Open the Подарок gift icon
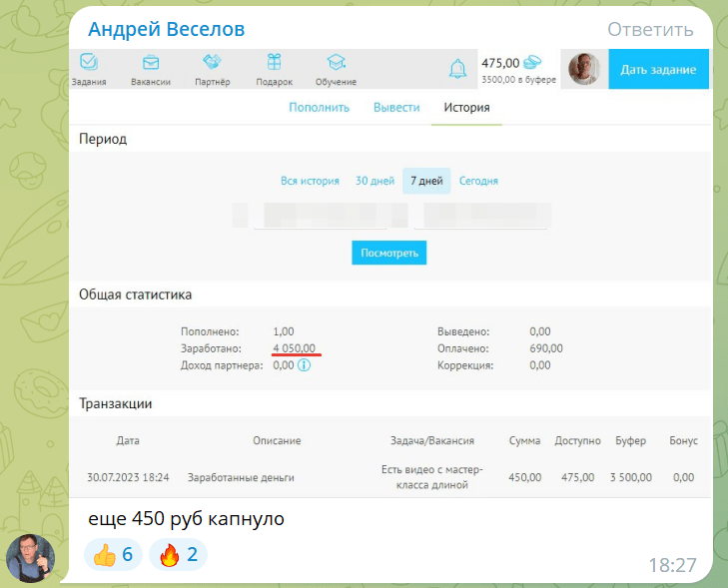Image resolution: width=728 pixels, height=588 pixels. (x=274, y=62)
